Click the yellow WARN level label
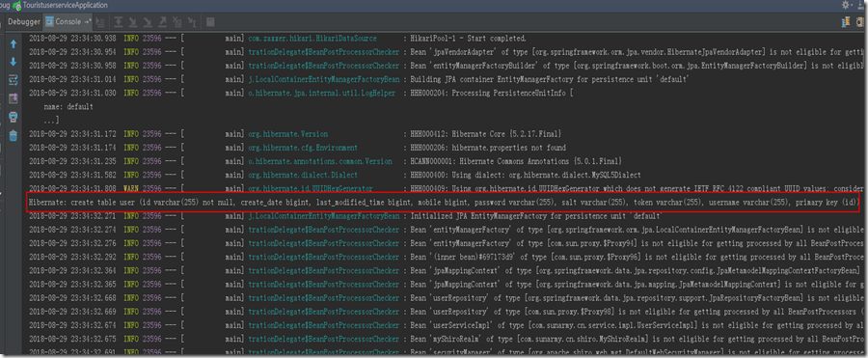 [130, 188]
